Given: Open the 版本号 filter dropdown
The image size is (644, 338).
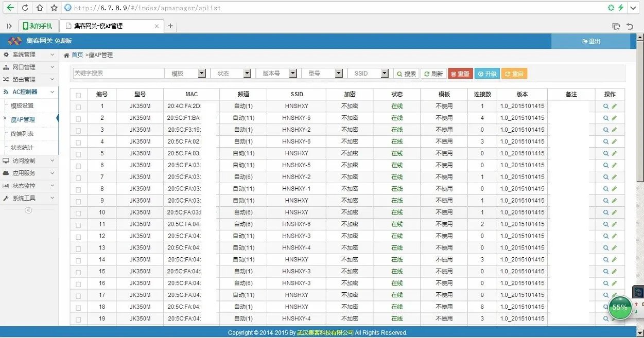Looking at the screenshot, I should click(x=278, y=74).
